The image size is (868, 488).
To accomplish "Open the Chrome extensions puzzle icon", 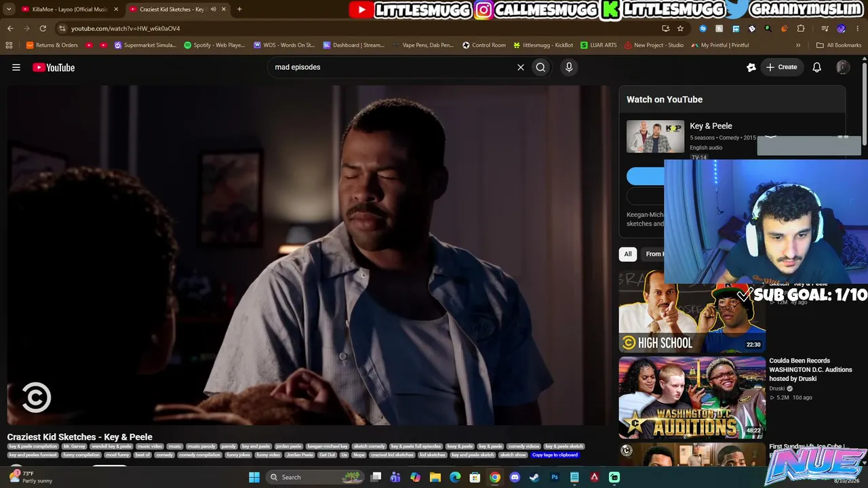I will (x=801, y=28).
